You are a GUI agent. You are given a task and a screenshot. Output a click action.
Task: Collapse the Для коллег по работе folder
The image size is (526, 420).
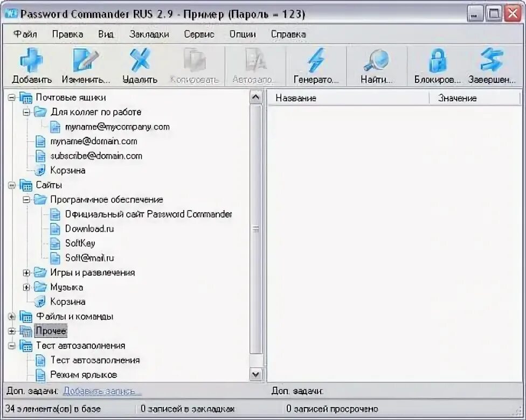(26, 113)
